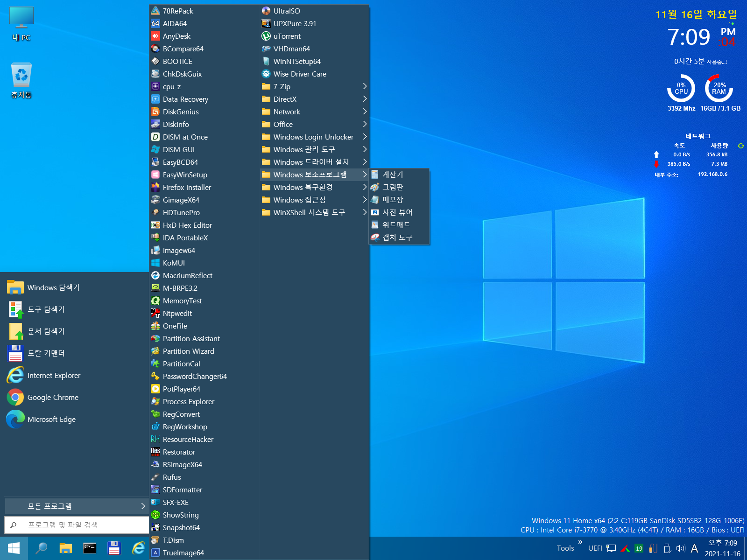Open 워드패드 from submenu
747x560 pixels.
point(399,225)
